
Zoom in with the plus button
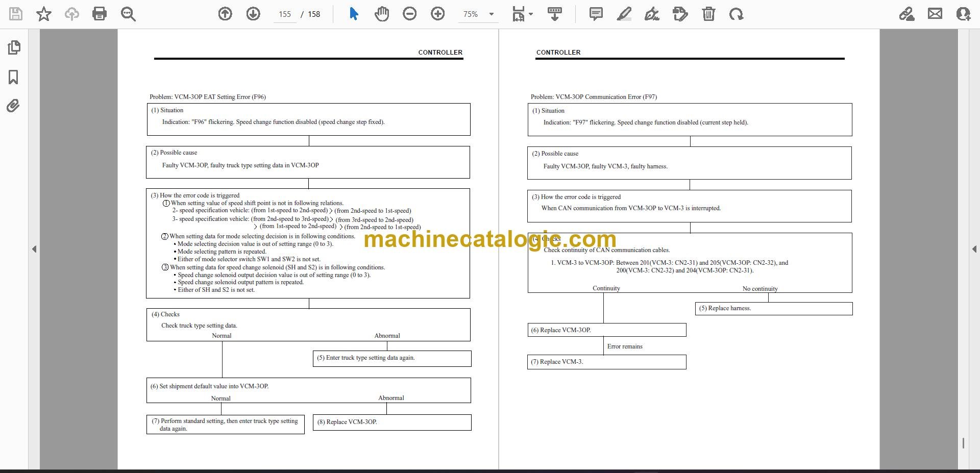tap(437, 14)
